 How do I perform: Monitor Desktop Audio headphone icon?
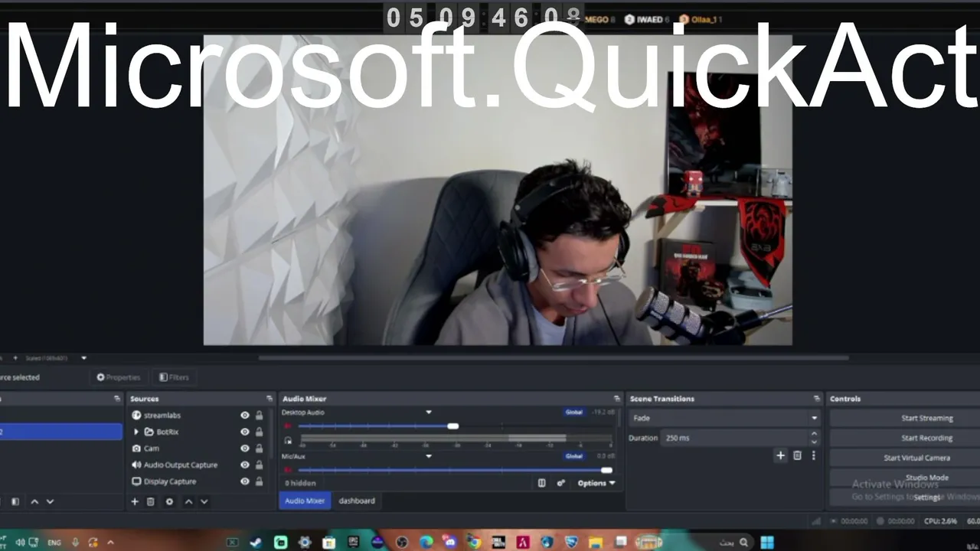tap(288, 441)
